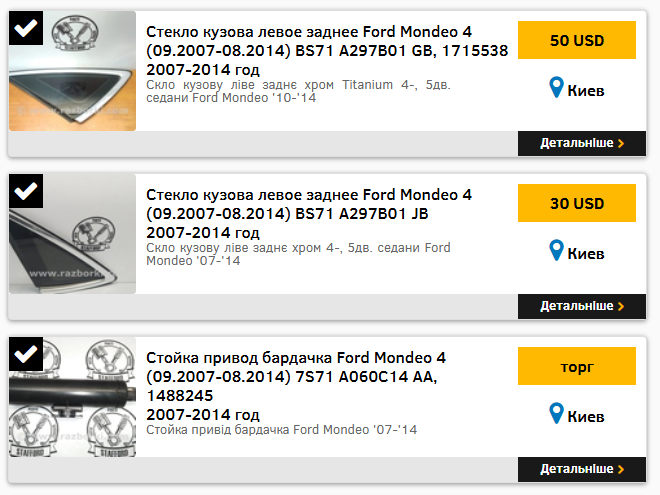
Task: Click the location pin in the second listing
Action: pyautogui.click(x=556, y=250)
